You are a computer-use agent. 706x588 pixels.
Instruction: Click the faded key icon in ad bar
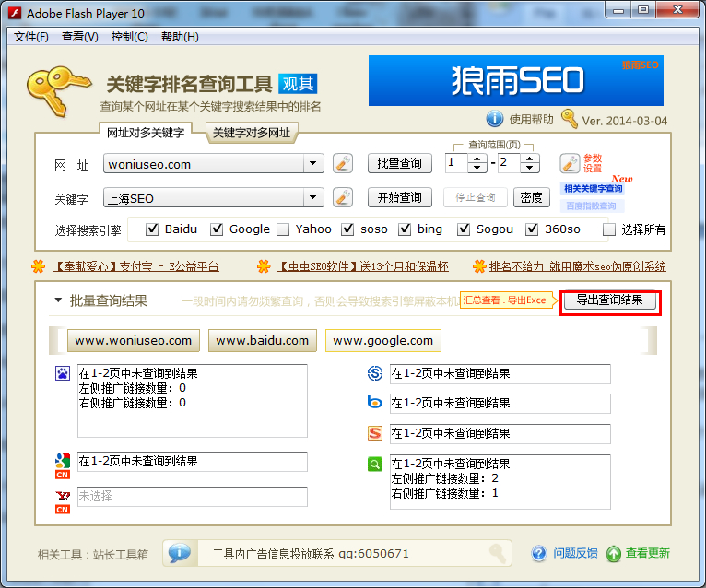(498, 553)
